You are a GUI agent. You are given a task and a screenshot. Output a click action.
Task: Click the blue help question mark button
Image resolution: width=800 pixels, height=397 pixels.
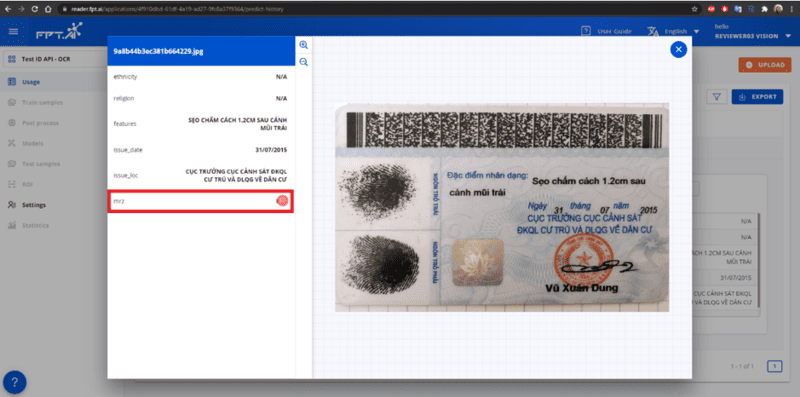click(x=14, y=382)
